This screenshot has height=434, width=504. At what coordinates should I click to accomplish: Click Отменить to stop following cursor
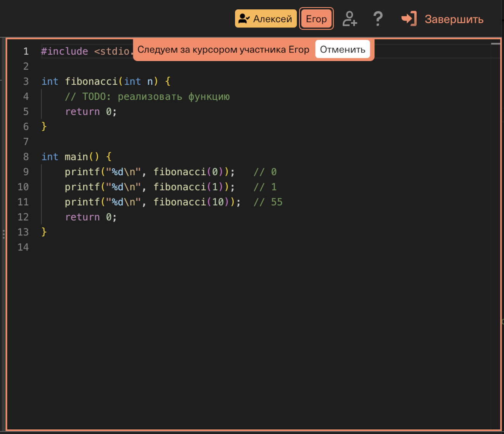click(x=343, y=49)
